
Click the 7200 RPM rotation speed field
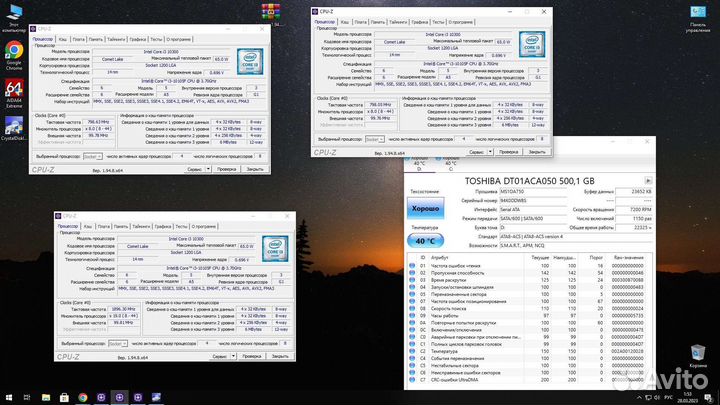[634, 209]
